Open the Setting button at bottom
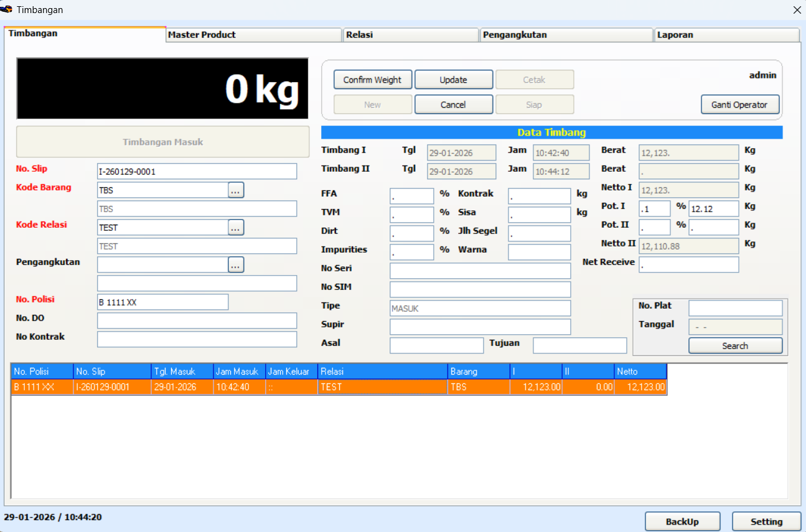The width and height of the screenshot is (806, 532). 766,521
